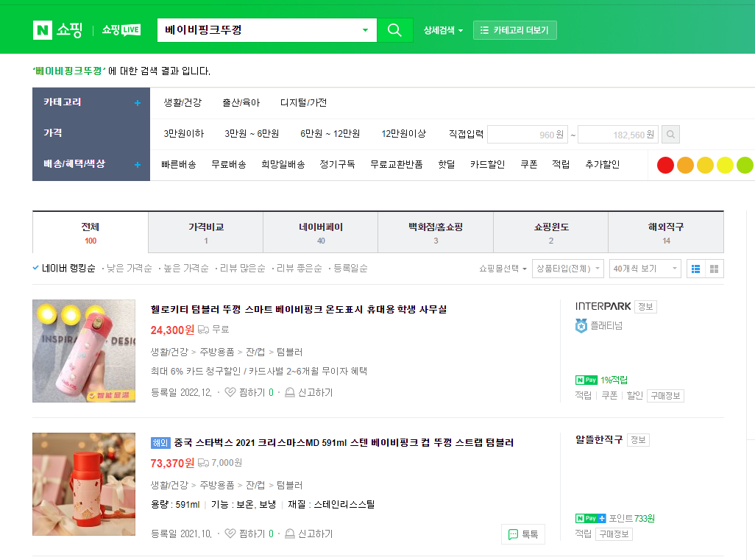Open 40개씩 보기 dropdown
The image size is (755, 560).
click(645, 269)
